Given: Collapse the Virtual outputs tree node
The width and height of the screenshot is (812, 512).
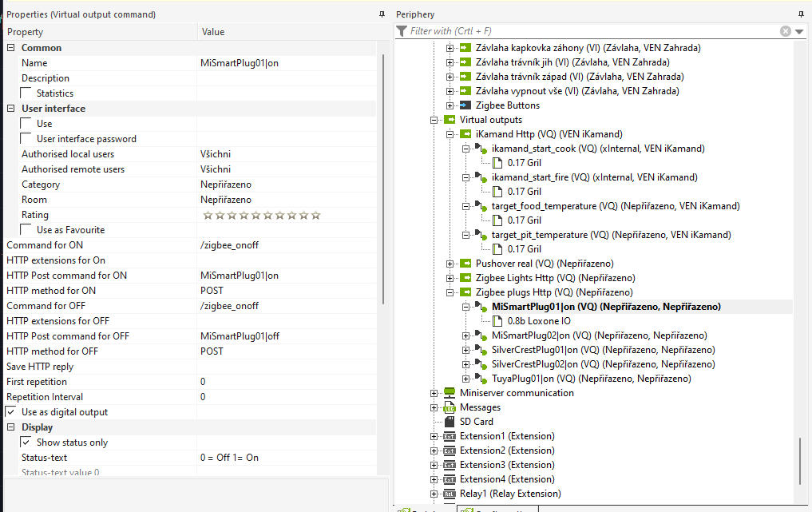Looking at the screenshot, I should point(434,120).
